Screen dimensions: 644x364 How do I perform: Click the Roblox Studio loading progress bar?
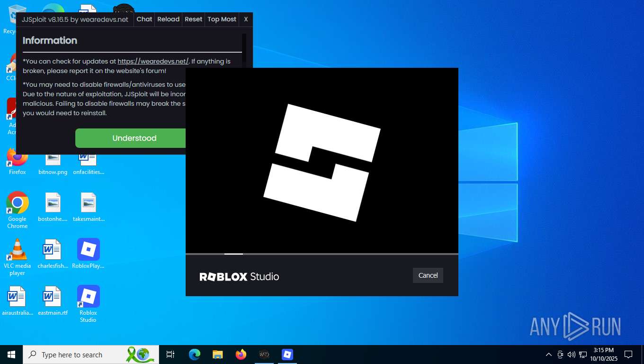322,254
